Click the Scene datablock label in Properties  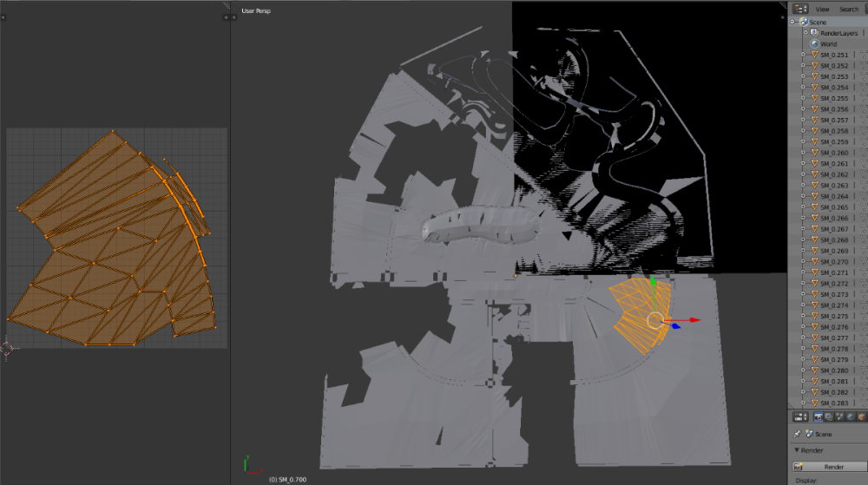click(x=823, y=435)
